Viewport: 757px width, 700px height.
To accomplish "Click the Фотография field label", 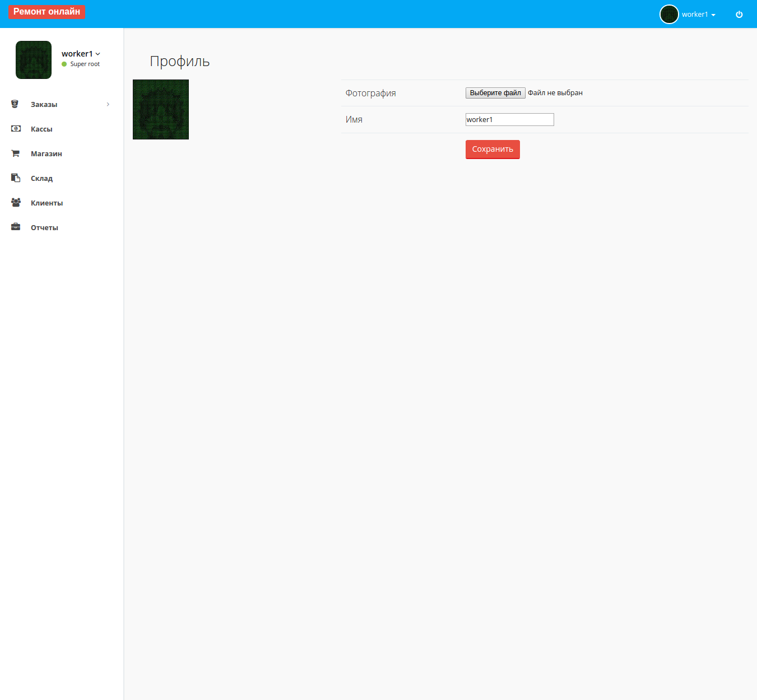I will [371, 93].
